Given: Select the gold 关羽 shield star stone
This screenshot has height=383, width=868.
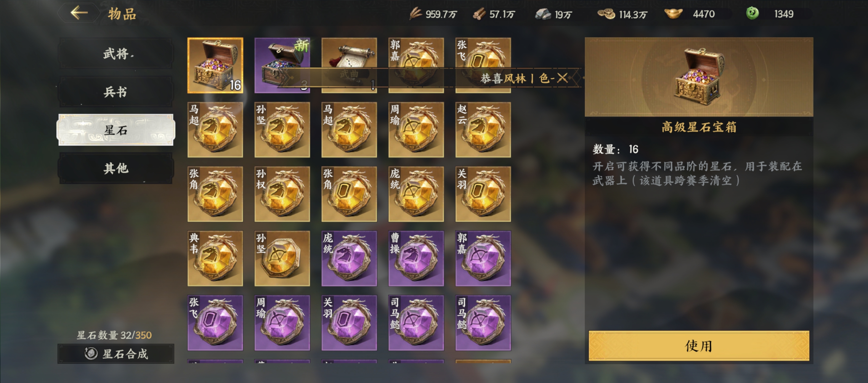Looking at the screenshot, I should [483, 194].
